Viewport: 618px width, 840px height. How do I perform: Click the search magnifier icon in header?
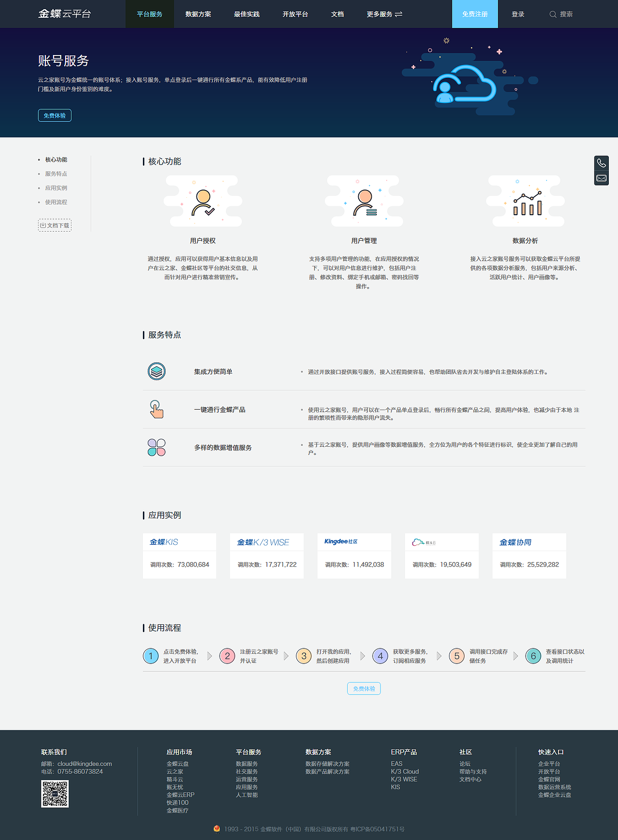click(553, 14)
